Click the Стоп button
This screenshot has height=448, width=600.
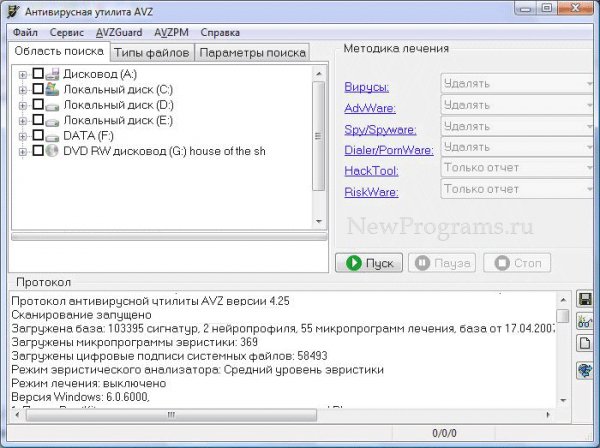517,263
